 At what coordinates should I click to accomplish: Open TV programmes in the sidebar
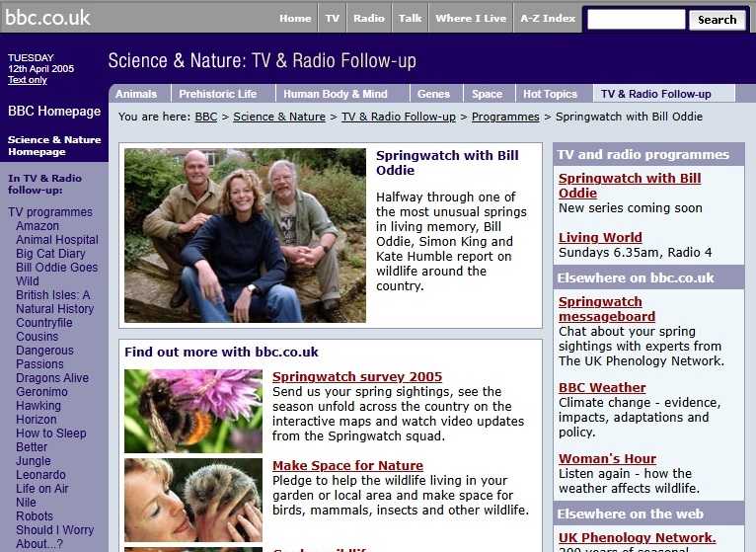point(50,212)
